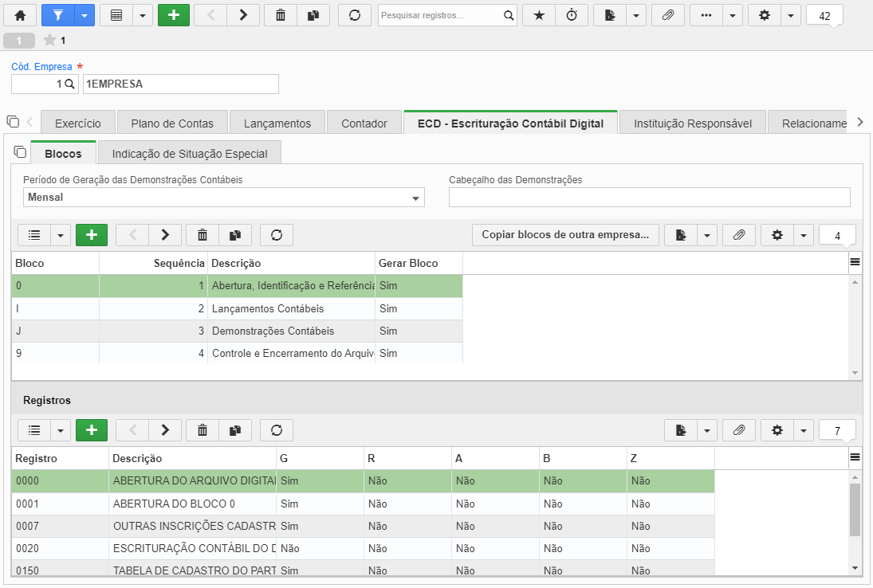The height and width of the screenshot is (588, 873).
Task: Refresh records using top toolbar refresh icon
Action: pos(355,16)
